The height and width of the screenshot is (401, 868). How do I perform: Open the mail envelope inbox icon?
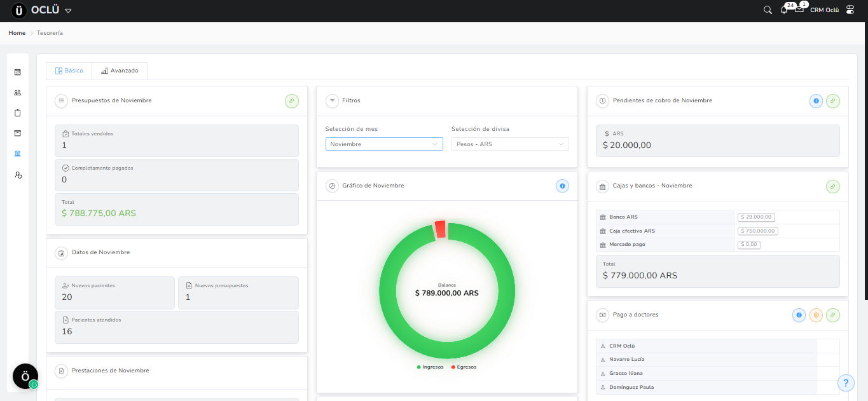point(799,10)
